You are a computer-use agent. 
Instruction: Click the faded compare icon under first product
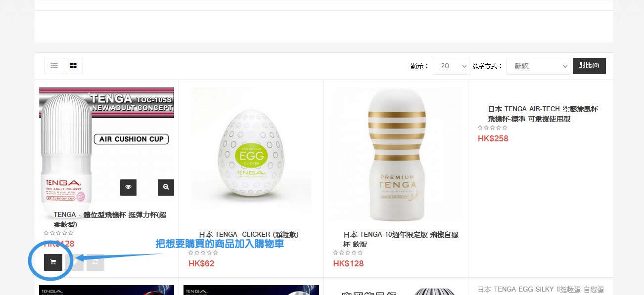(95, 262)
